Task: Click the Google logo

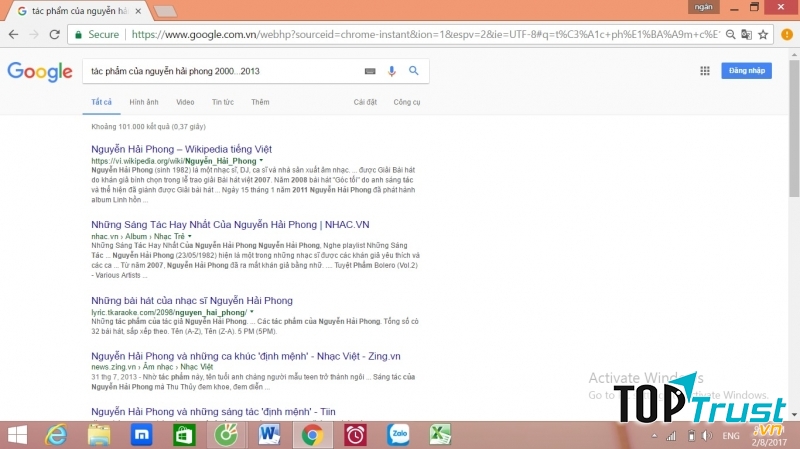Action: pos(40,71)
